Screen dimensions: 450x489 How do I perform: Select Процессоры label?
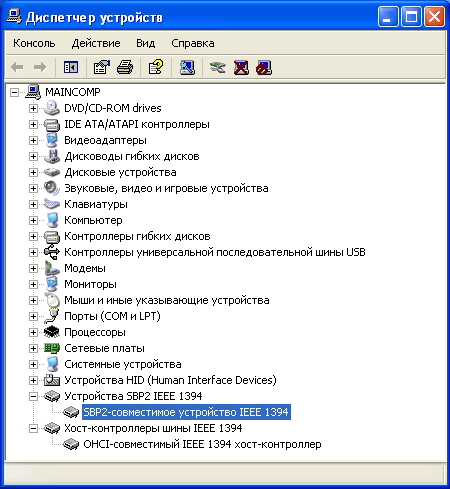click(95, 332)
